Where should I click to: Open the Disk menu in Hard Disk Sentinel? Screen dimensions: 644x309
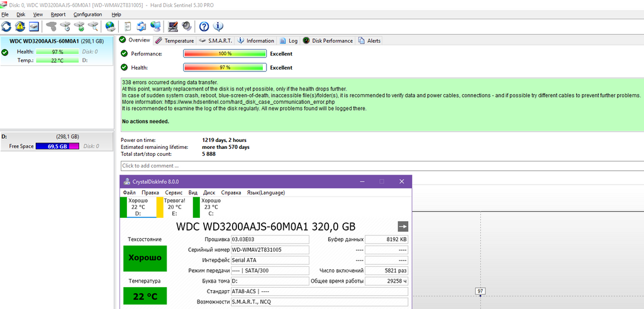pyautogui.click(x=21, y=14)
